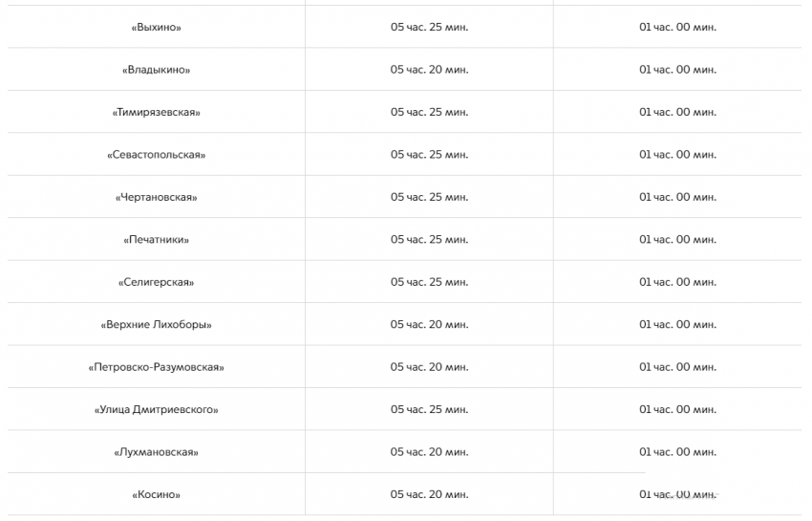This screenshot has height=521, width=812.
Task: Click the «Тимирязевская» station name
Action: (156, 113)
